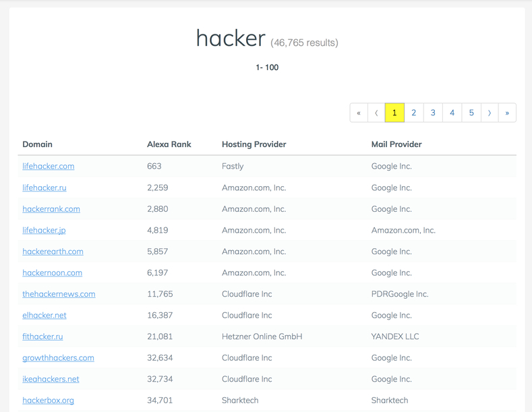The width and height of the screenshot is (532, 412).
Task: Go to page 2 of results
Action: tap(413, 113)
